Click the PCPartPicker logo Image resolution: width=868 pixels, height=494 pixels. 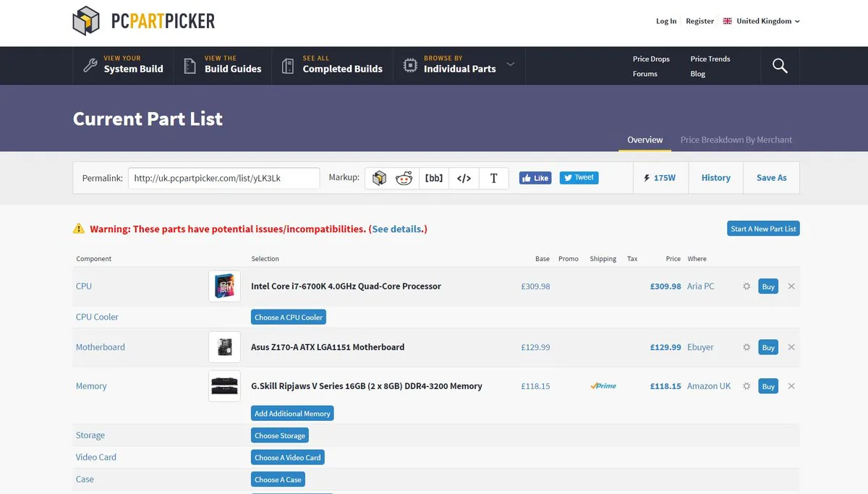pyautogui.click(x=144, y=21)
